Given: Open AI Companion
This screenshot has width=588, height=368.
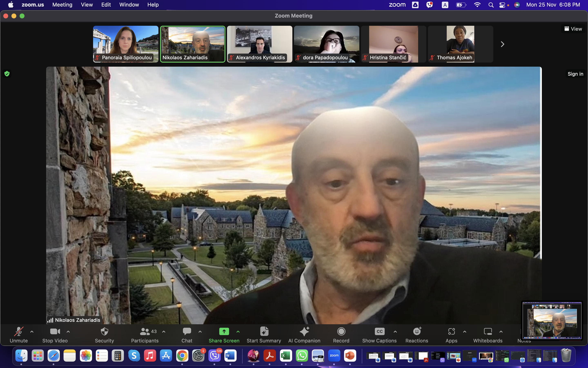Looking at the screenshot, I should 304,335.
